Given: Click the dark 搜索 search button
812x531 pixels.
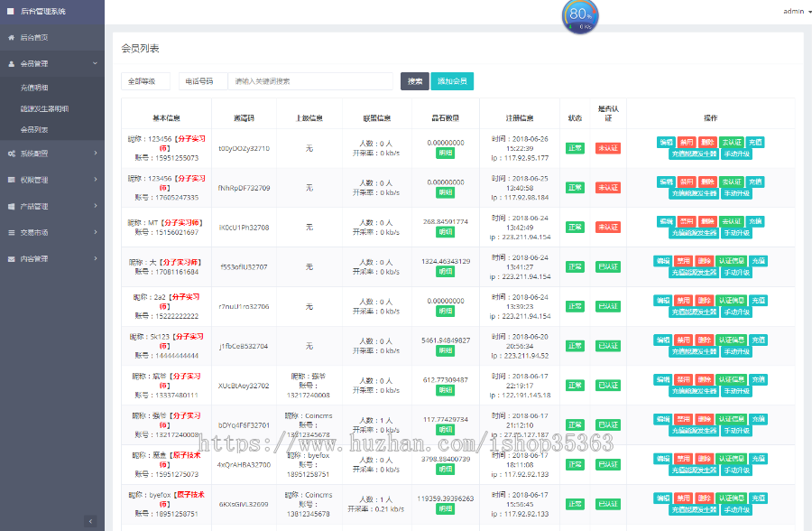Looking at the screenshot, I should click(415, 81).
